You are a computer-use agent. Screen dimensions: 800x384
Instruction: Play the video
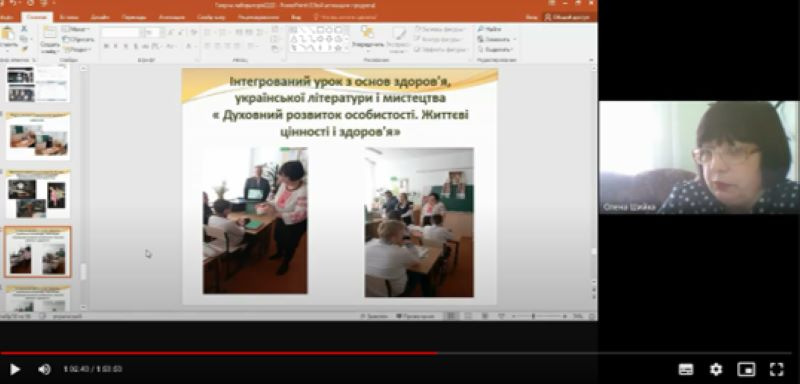[x=15, y=369]
